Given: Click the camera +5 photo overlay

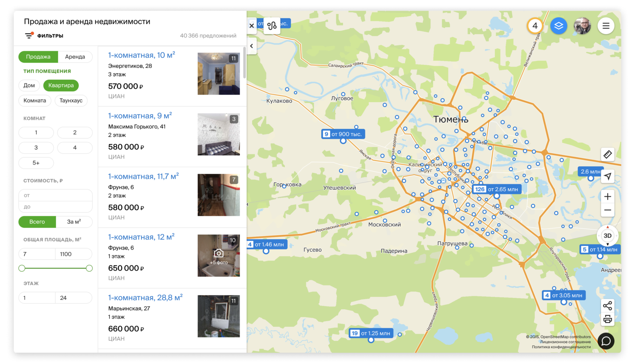Looking at the screenshot, I should [x=218, y=256].
